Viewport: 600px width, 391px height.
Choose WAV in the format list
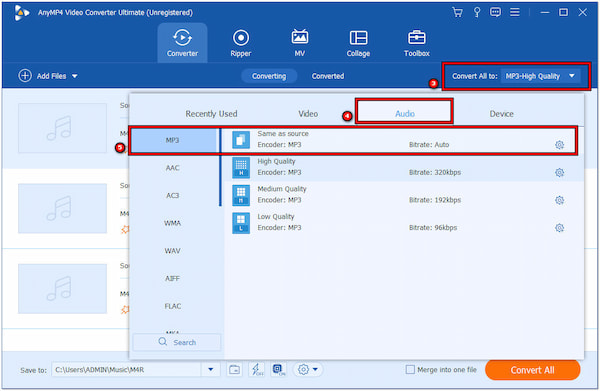coord(172,251)
